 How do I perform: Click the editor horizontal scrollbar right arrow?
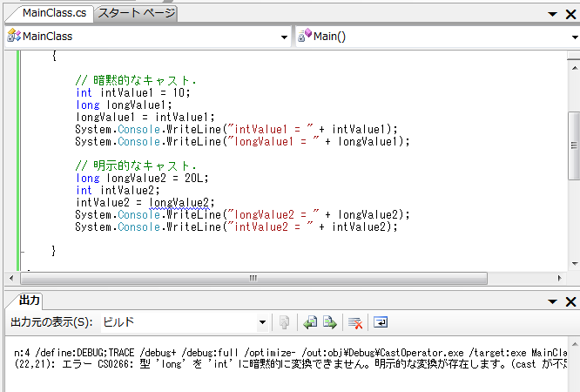click(x=560, y=278)
